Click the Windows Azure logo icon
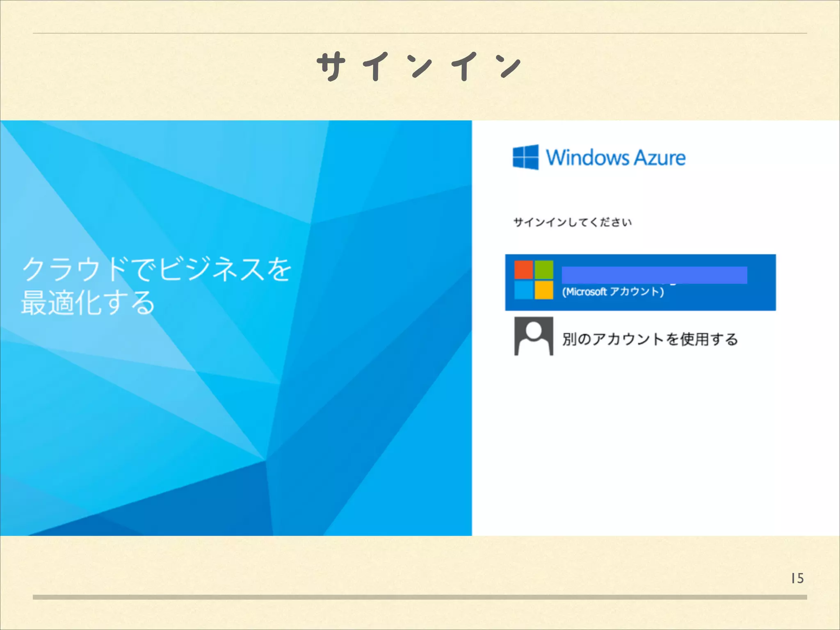The image size is (840, 630). coord(525,157)
